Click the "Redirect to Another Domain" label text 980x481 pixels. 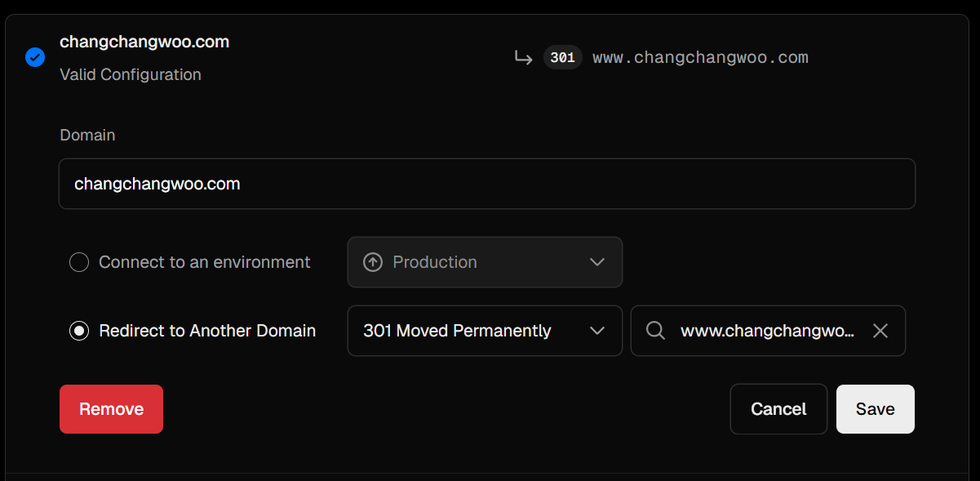coord(207,331)
